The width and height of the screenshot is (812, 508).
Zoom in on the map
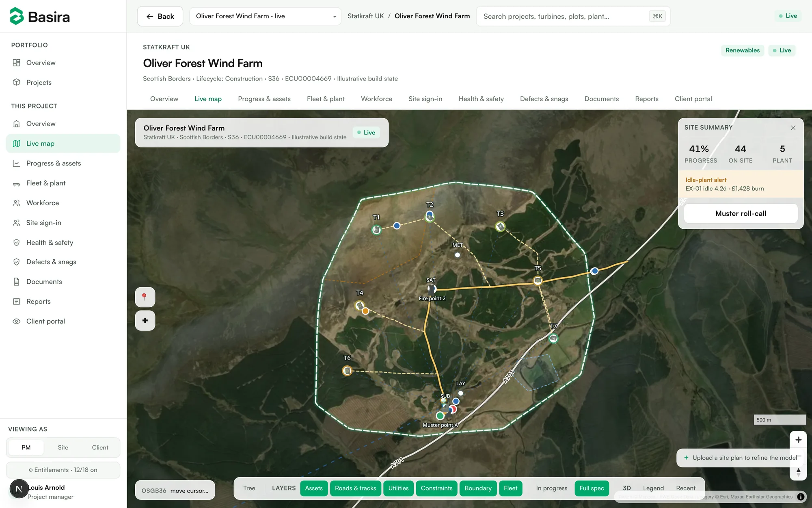tap(798, 440)
